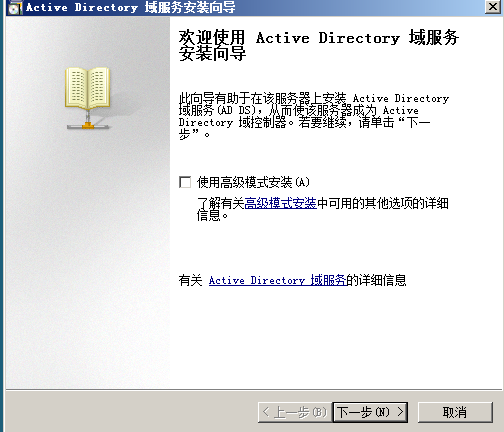Click the wizard icon in the title bar
This screenshot has width=504, height=432.
(15, 7)
